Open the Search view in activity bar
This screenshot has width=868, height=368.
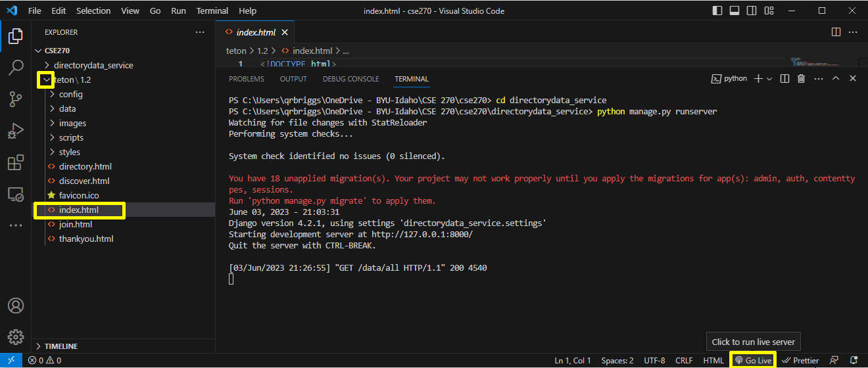tap(16, 68)
